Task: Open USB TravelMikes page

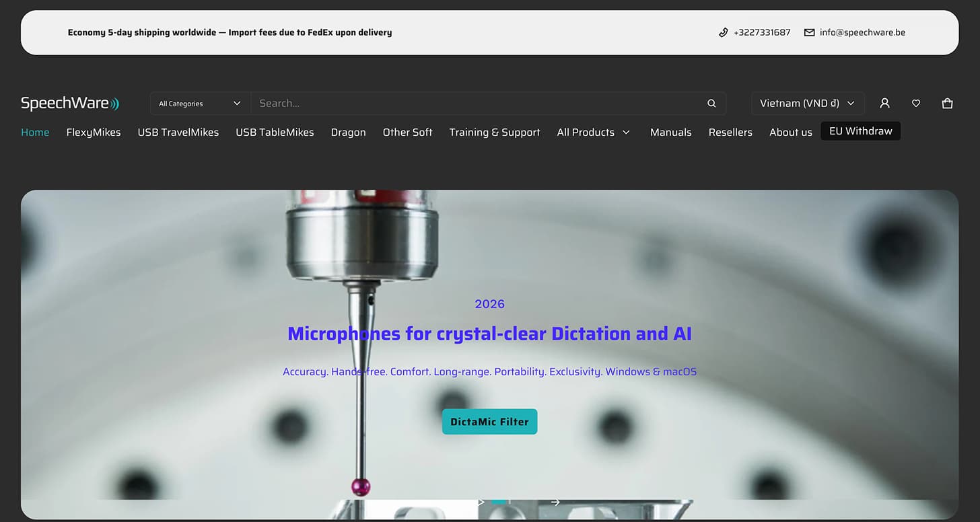Action: click(178, 133)
